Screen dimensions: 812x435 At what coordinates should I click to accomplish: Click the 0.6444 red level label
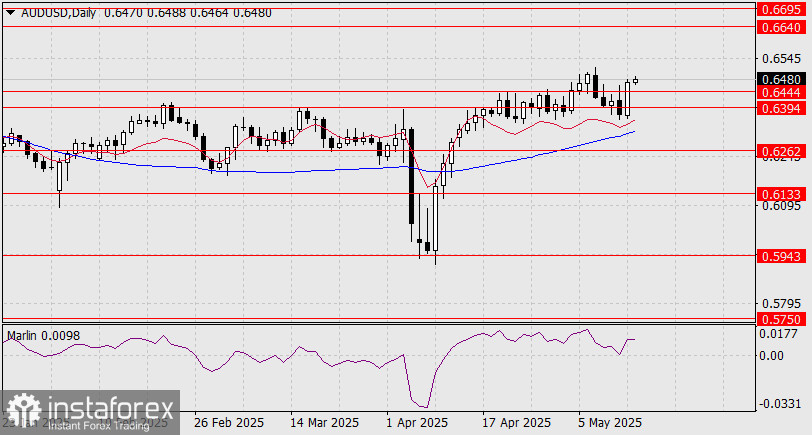[x=782, y=92]
